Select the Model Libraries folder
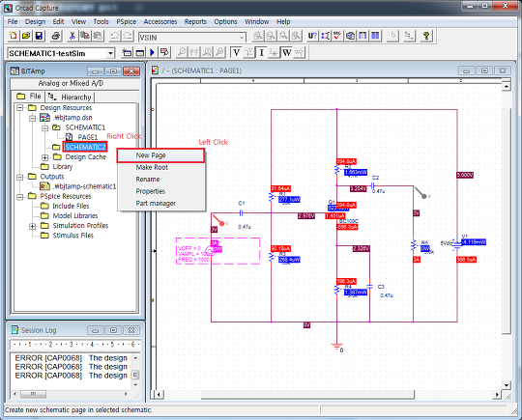Viewport: 522px width, 420px height. tap(75, 216)
